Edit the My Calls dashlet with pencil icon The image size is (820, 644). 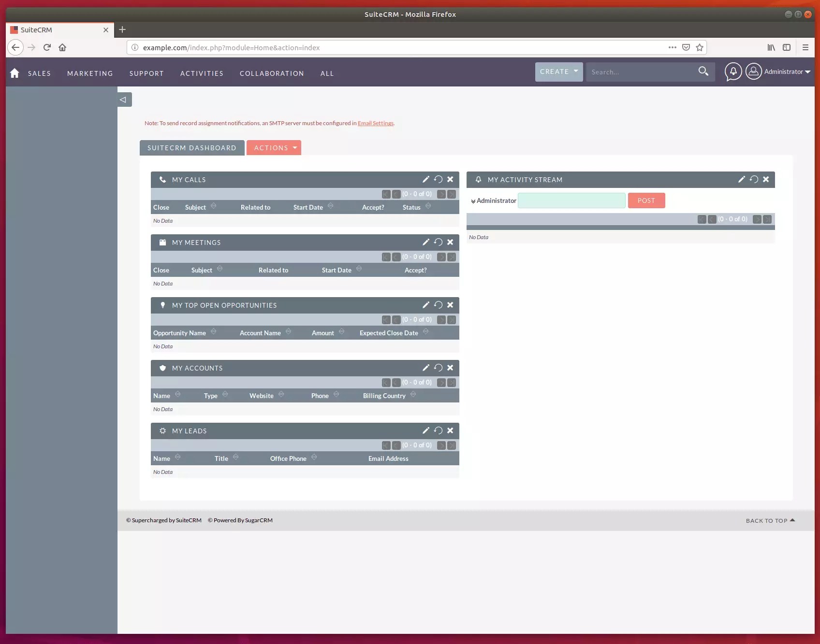[x=426, y=179]
